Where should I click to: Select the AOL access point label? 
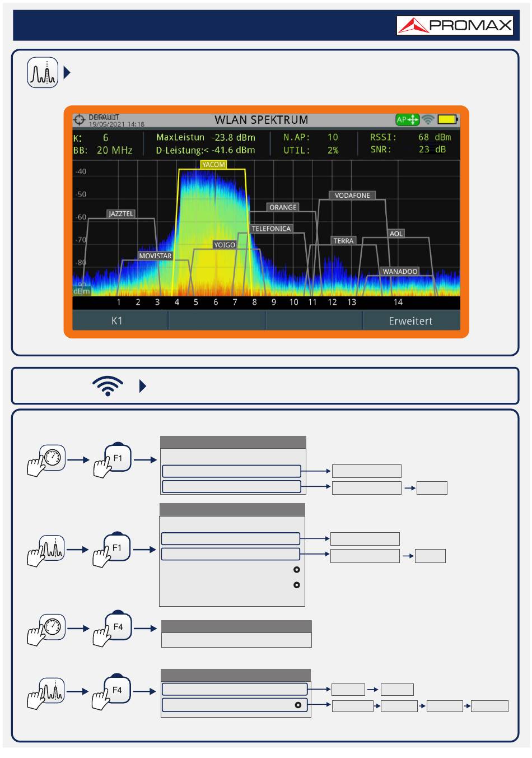(396, 234)
